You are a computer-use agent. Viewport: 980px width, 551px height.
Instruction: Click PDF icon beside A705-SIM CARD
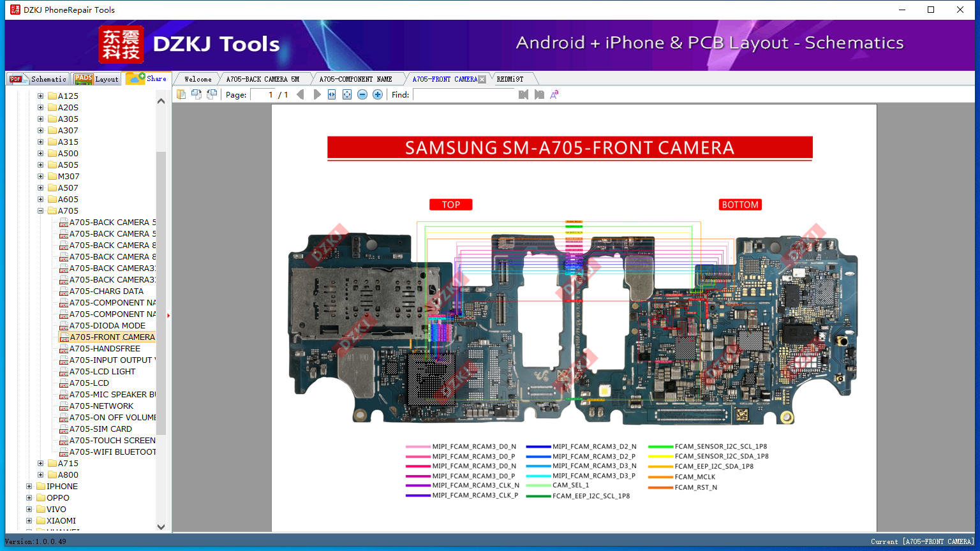tap(64, 429)
